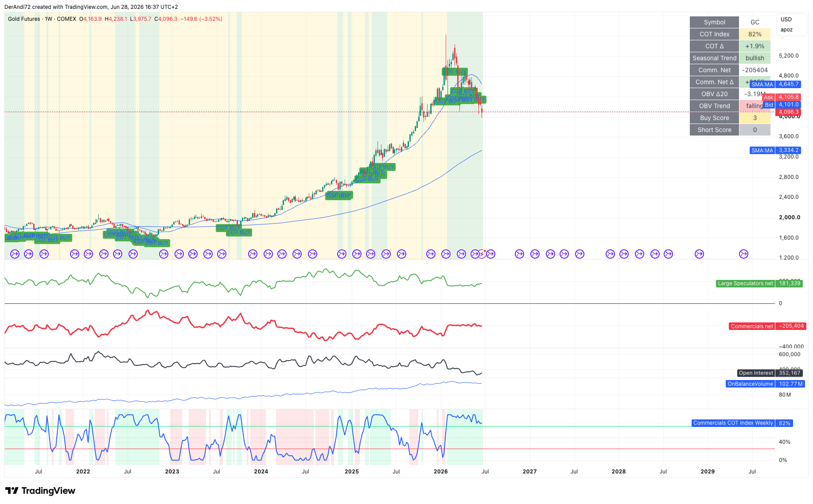Screen dimensions: 813x504
Task: Click the TradingView logo at the bottom
Action: click(40, 491)
